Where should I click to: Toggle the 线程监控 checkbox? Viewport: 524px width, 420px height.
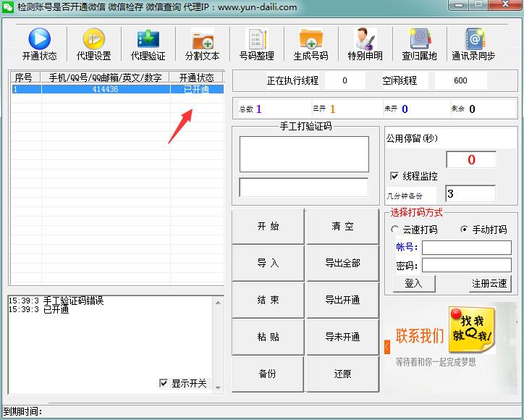coord(394,176)
